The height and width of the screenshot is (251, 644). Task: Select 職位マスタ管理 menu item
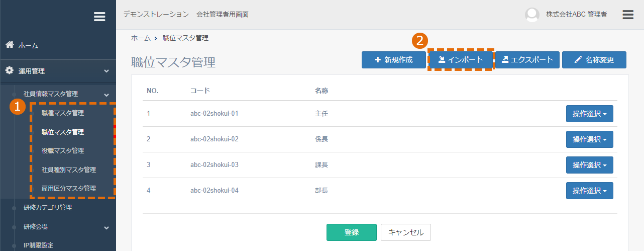click(x=63, y=132)
